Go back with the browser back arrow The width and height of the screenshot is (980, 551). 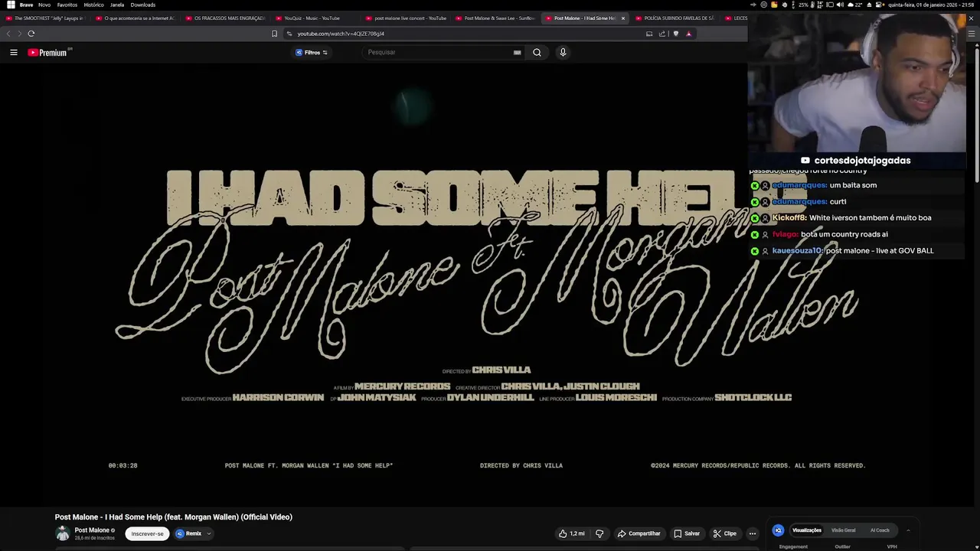(9, 33)
